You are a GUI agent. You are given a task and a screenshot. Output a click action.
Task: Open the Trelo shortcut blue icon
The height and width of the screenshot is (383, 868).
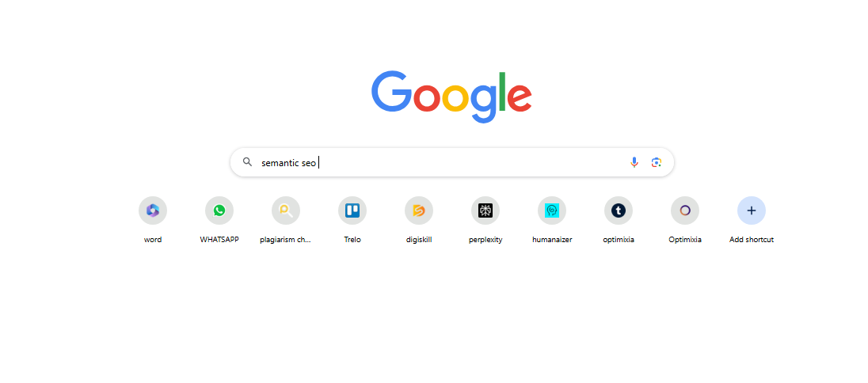[352, 210]
